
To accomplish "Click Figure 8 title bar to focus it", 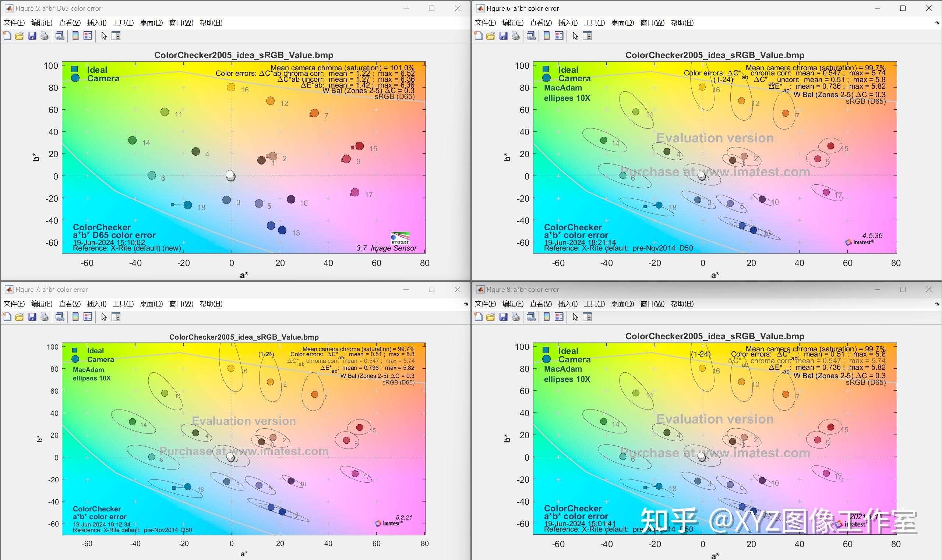I will pyautogui.click(x=680, y=290).
